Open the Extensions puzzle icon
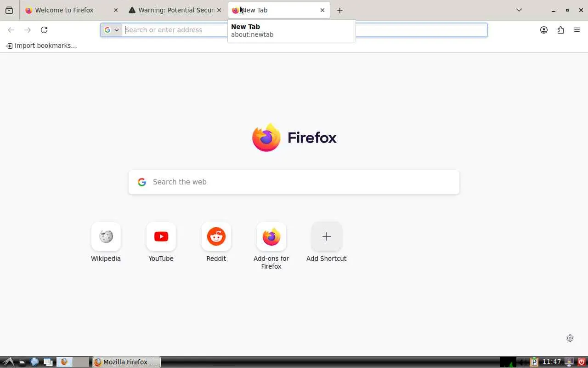This screenshot has height=368, width=588. click(x=560, y=30)
